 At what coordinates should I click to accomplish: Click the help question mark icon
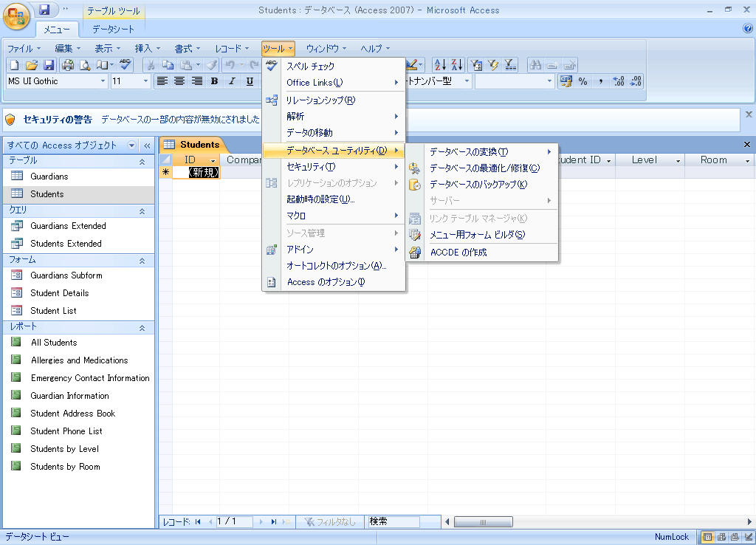(748, 29)
